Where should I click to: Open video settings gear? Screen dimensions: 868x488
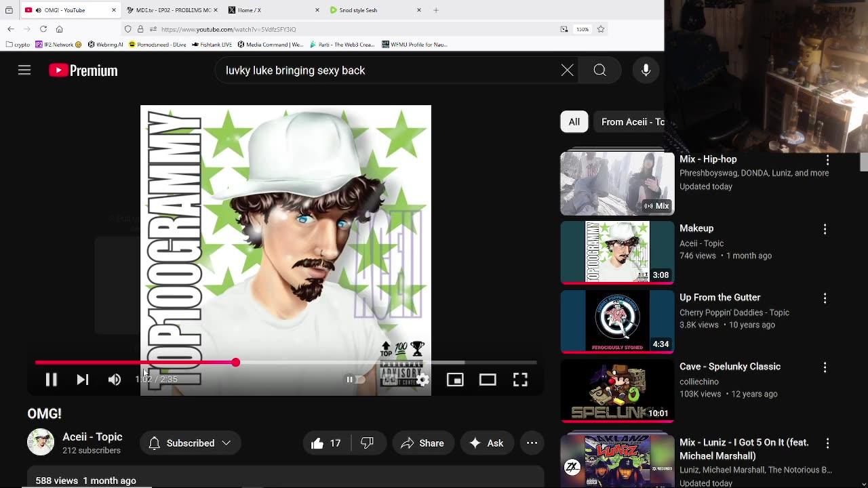coord(422,380)
